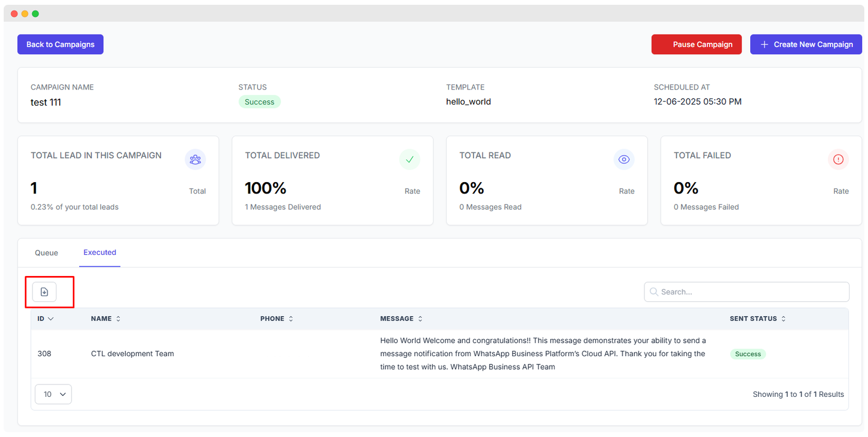868x437 pixels.
Task: Sort table by Sent Status column
Action: (757, 319)
